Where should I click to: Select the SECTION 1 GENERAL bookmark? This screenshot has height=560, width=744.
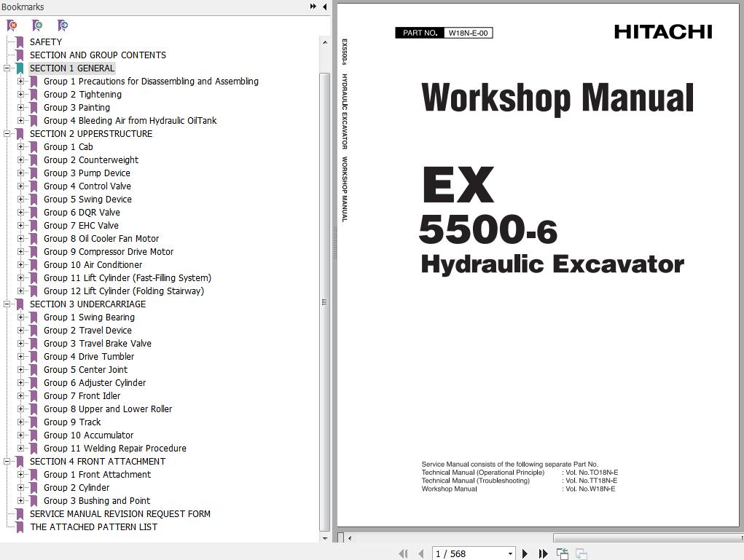[x=72, y=68]
